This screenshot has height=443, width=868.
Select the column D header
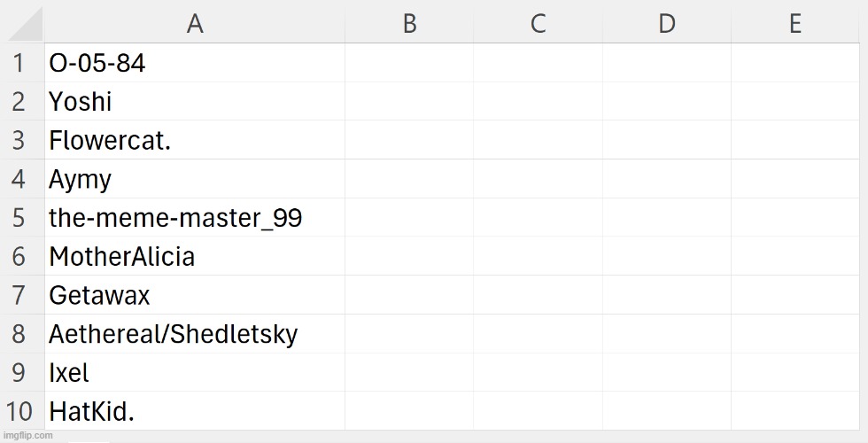point(667,24)
